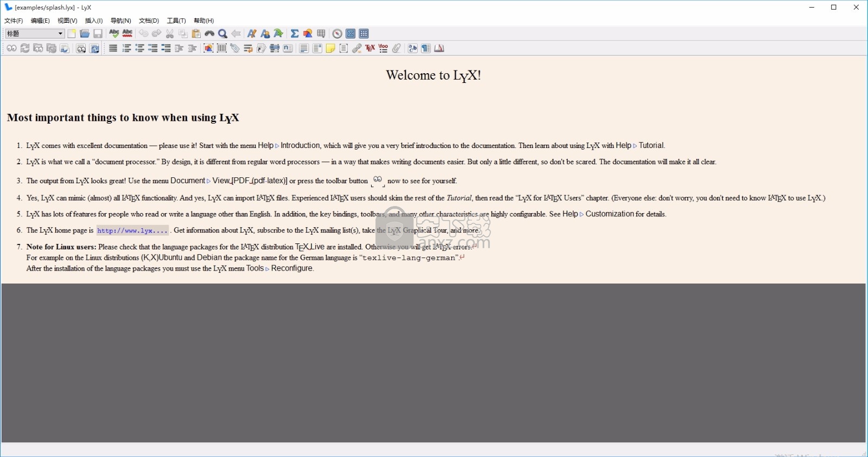
Task: Open the 文件(F) menu
Action: pos(14,21)
